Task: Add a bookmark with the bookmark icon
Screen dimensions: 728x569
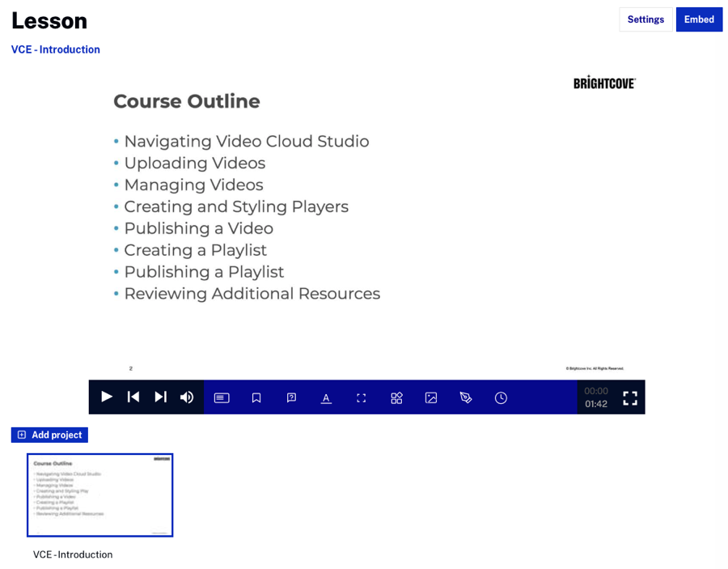Action: pyautogui.click(x=256, y=398)
